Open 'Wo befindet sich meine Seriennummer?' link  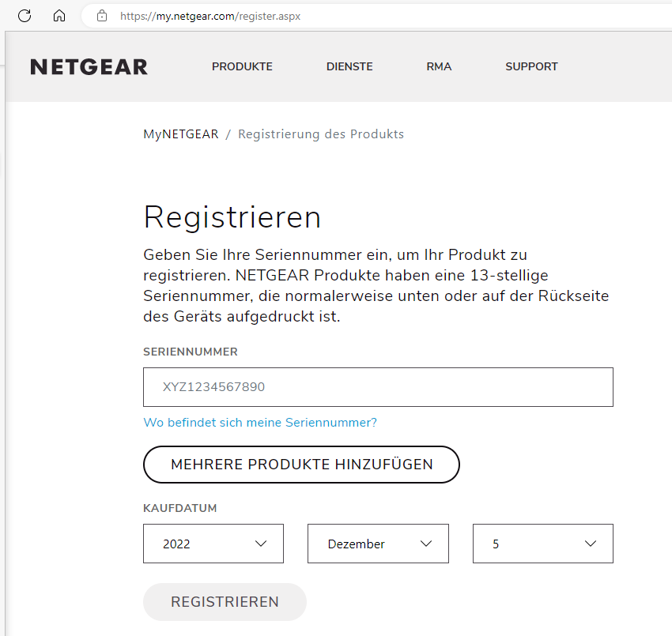pyautogui.click(x=260, y=423)
